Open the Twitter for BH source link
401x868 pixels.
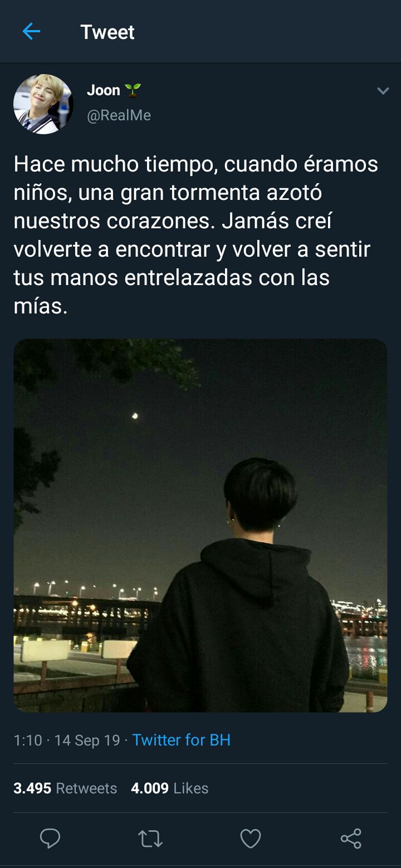181,740
